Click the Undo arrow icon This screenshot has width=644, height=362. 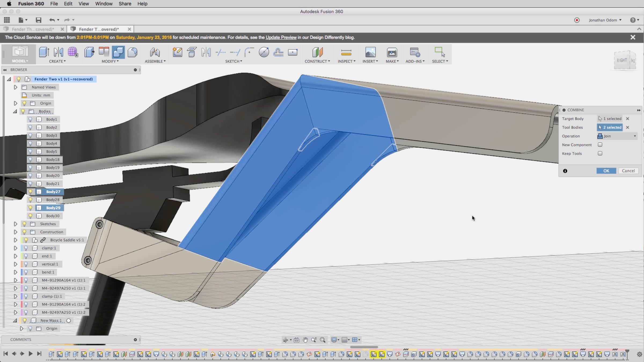(52, 20)
